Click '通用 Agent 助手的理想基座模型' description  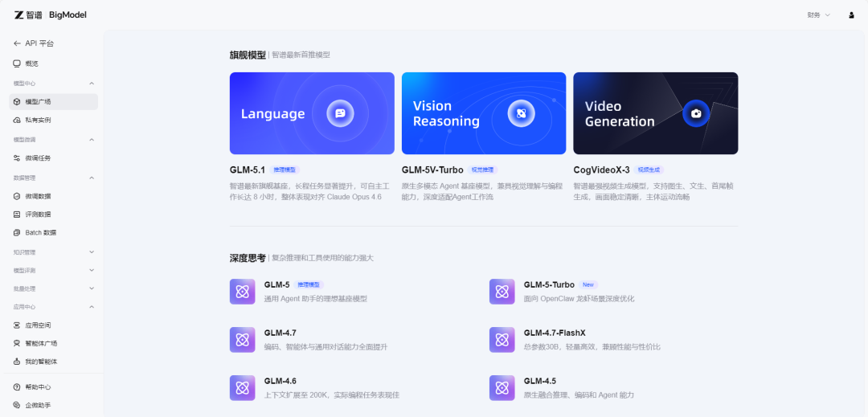click(316, 299)
